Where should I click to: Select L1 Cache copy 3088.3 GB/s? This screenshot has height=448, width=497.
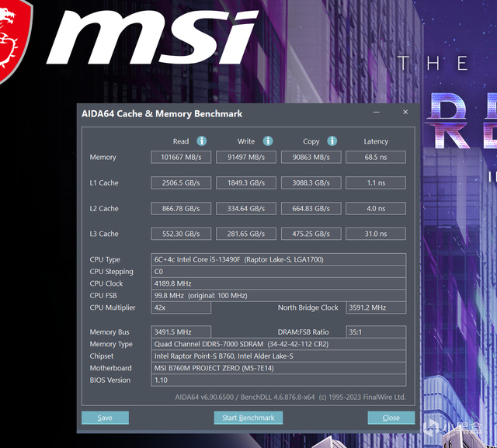click(x=311, y=182)
